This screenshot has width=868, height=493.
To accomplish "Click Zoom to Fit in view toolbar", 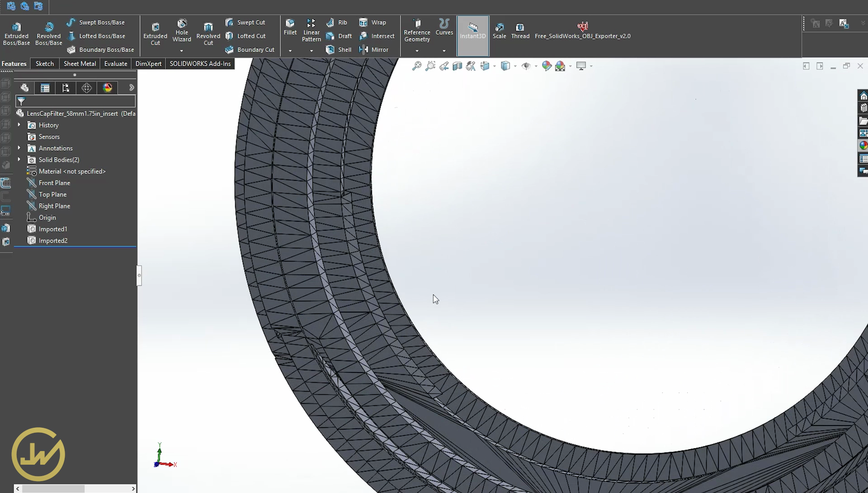I will (x=417, y=66).
